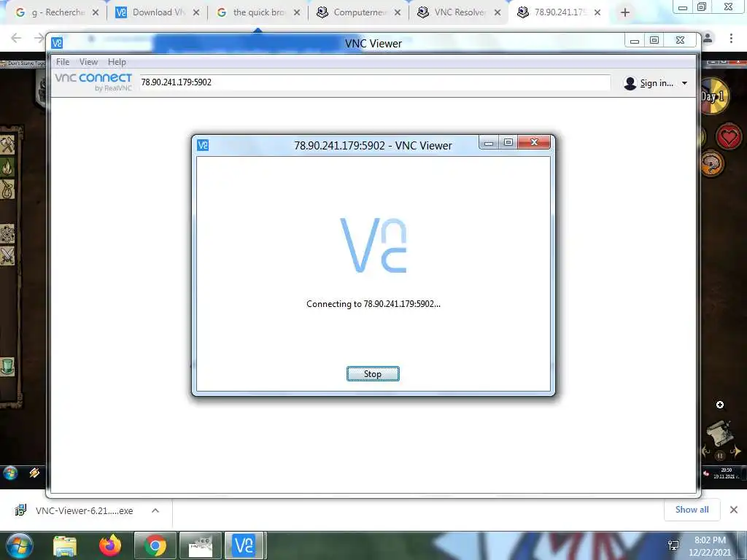Open the View menu in VNC Viewer

88,62
